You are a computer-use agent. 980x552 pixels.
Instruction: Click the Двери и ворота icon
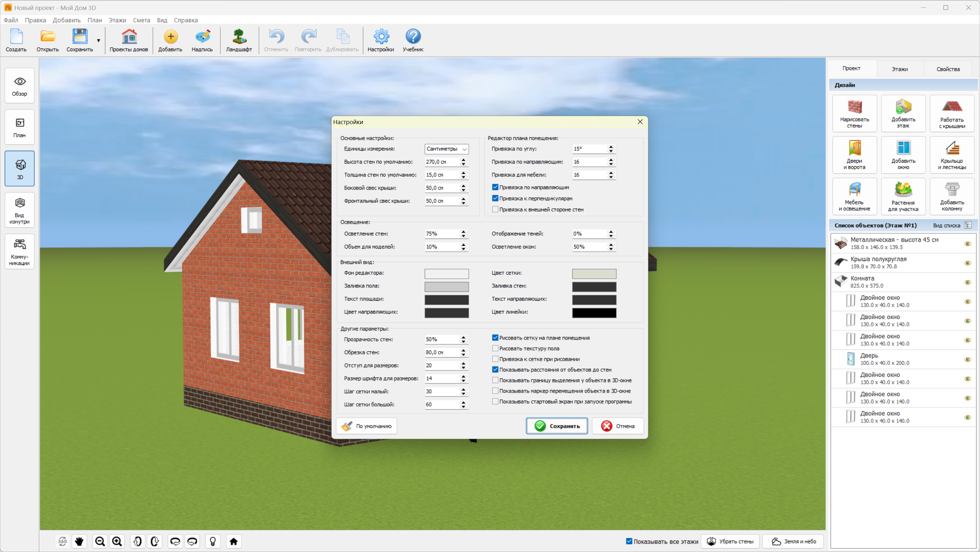point(854,155)
